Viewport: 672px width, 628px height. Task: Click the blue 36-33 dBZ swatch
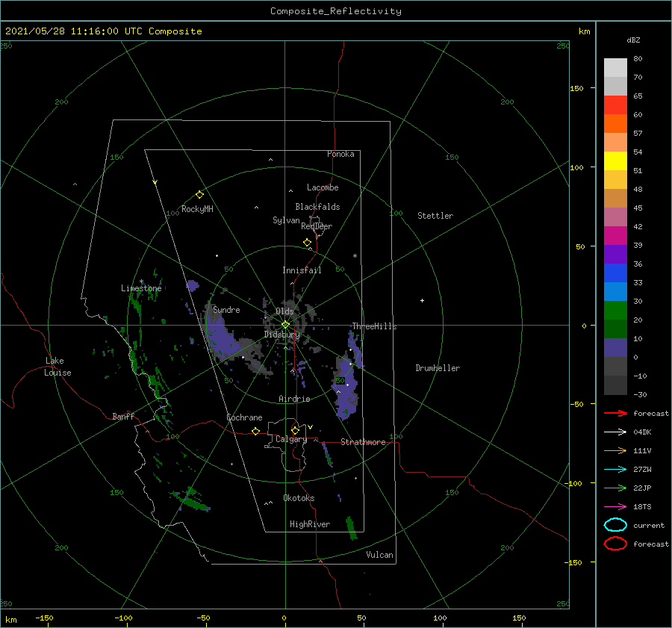coord(615,273)
